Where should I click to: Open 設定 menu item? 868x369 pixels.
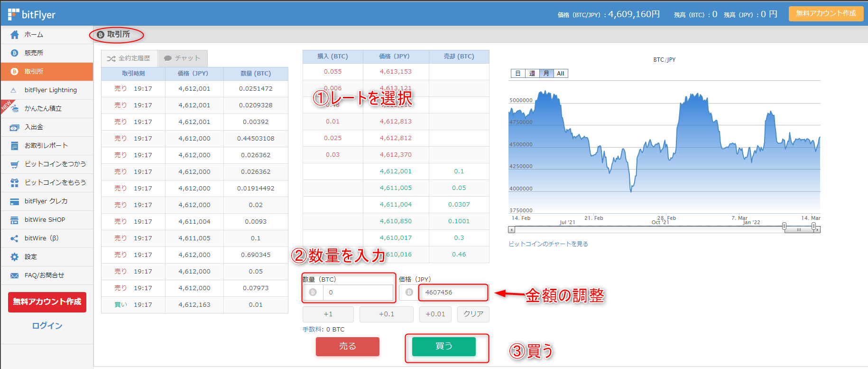[x=47, y=257]
